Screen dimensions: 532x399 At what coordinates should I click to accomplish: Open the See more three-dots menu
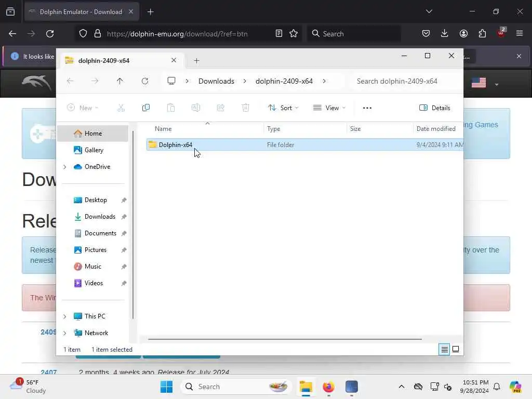pyautogui.click(x=367, y=108)
